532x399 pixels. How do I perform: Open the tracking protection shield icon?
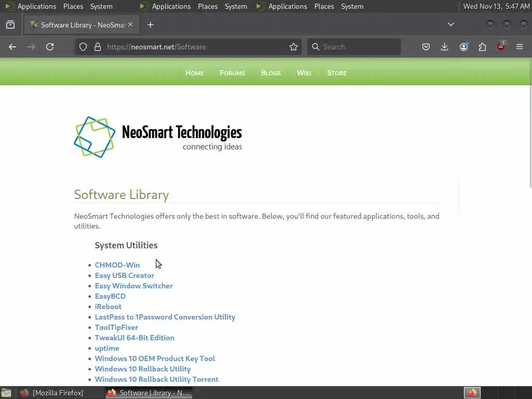[x=83, y=47]
